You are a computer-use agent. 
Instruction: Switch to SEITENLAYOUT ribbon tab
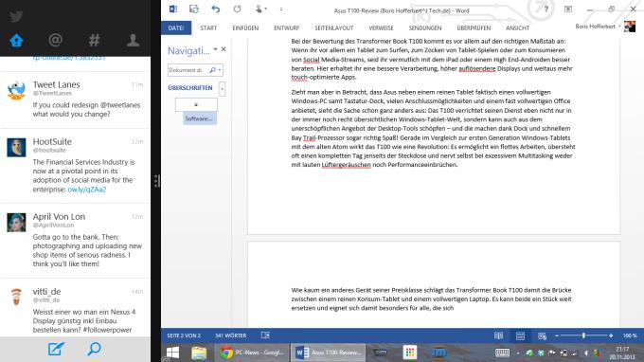(334, 27)
